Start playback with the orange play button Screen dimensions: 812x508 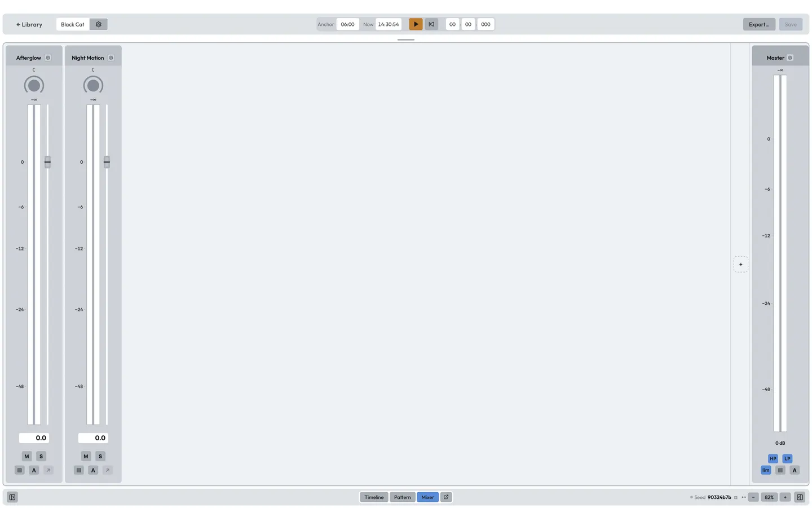coord(416,24)
